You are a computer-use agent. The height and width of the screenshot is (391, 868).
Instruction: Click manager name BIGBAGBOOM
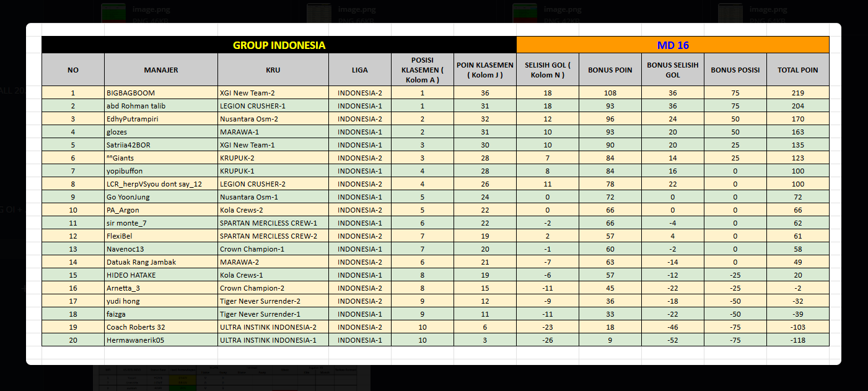pyautogui.click(x=131, y=93)
